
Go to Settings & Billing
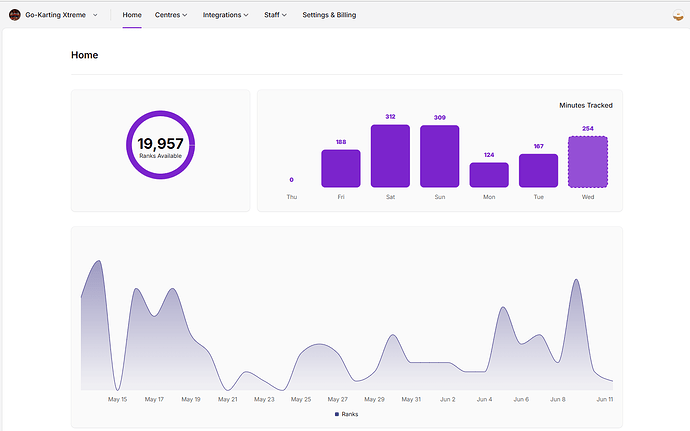coord(329,15)
